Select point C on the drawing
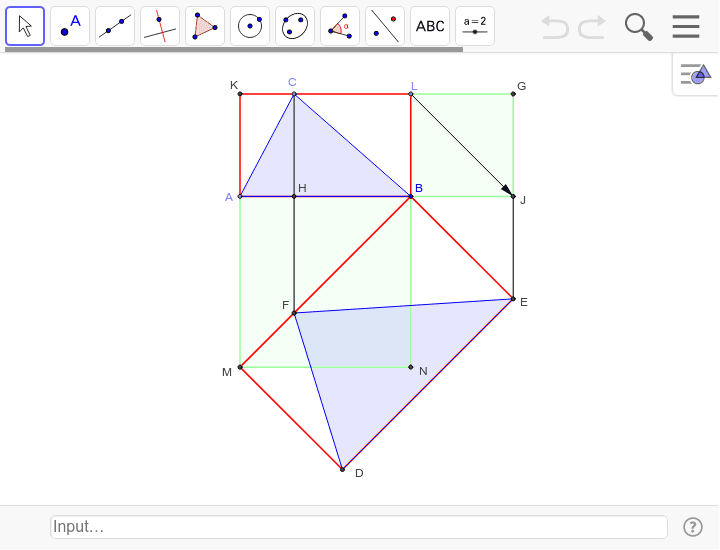720x550 pixels. 294,94
